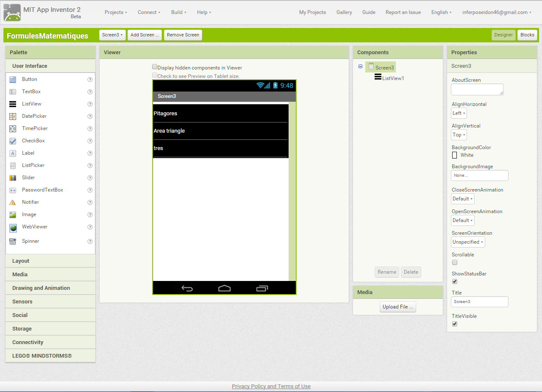542x392 pixels.
Task: Collapse the Screen3 tree node
Action: pyautogui.click(x=360, y=67)
